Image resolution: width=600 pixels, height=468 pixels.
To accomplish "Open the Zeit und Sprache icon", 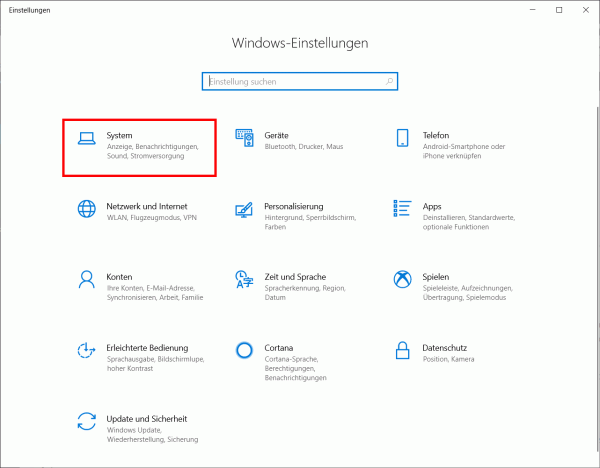I will (244, 279).
